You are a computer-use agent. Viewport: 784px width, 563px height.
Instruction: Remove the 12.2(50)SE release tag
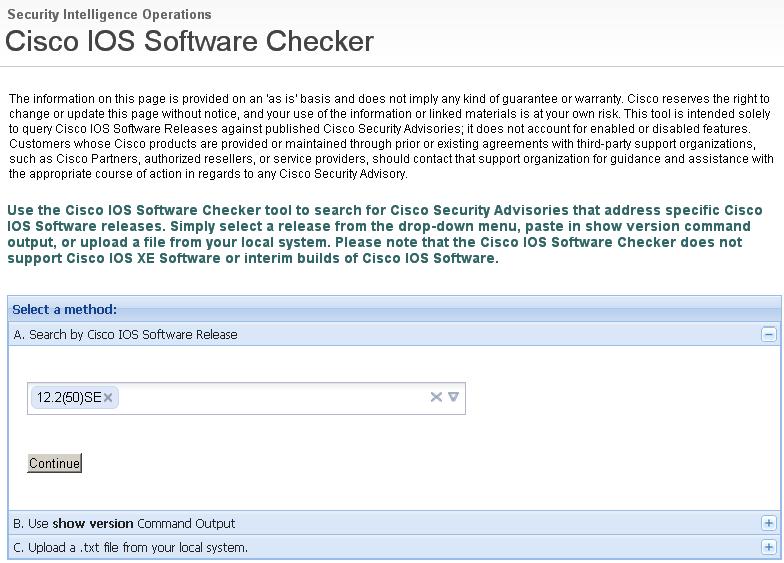point(108,398)
